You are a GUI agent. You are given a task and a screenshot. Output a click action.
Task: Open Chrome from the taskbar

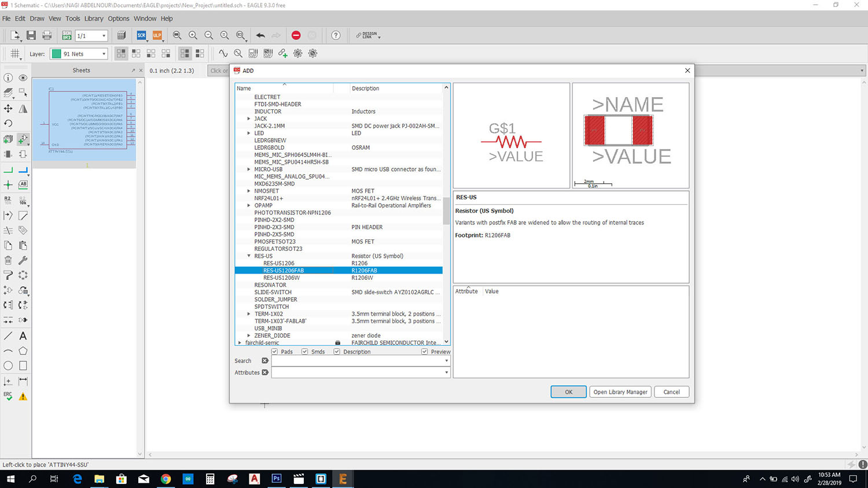point(165,479)
